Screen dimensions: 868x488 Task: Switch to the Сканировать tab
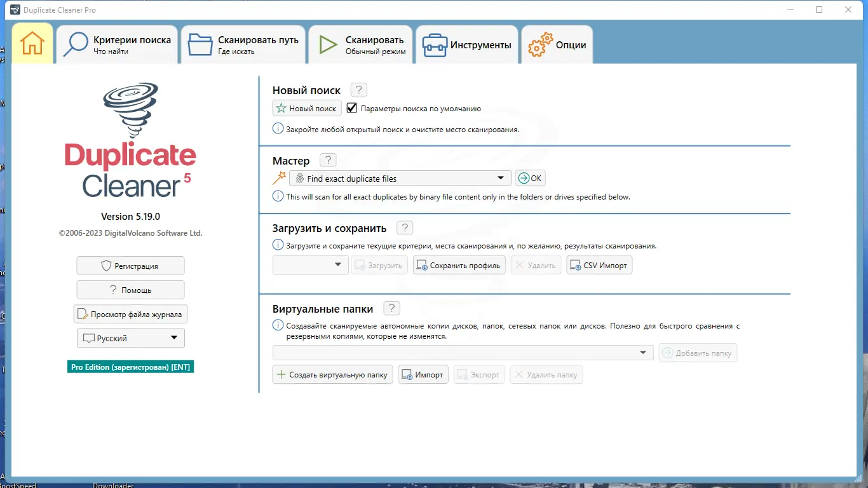pos(360,44)
